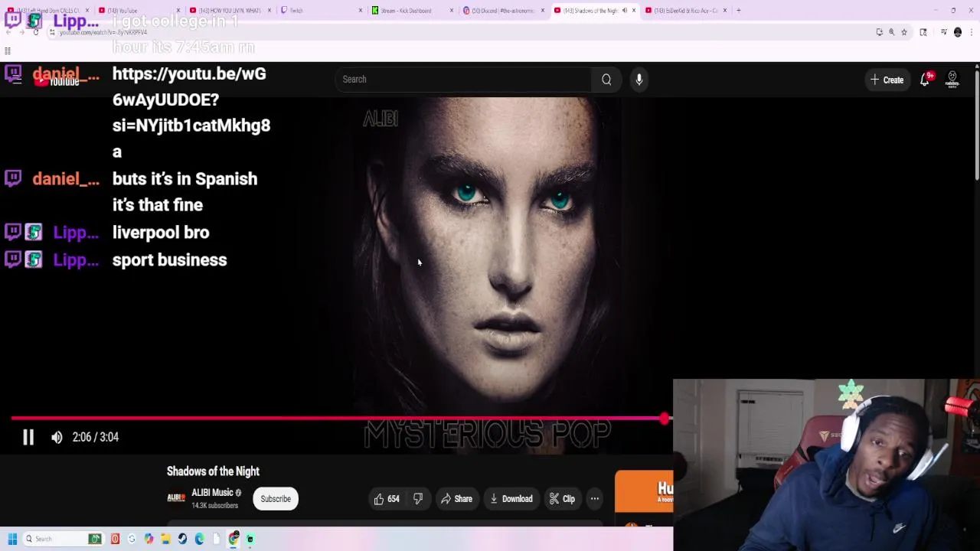Open the red Opera icon in the taskbar
Viewport: 980px width, 551px height.
pyautogui.click(x=115, y=539)
